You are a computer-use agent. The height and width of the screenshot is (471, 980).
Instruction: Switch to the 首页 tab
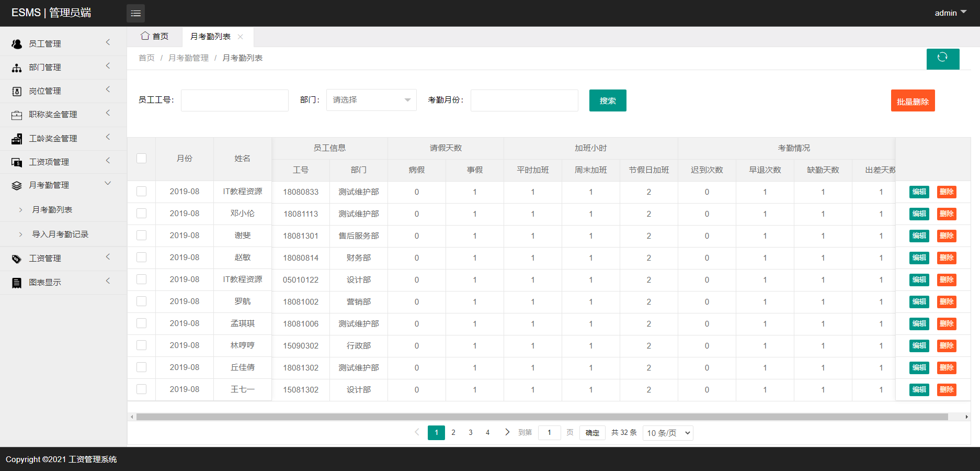pos(155,36)
